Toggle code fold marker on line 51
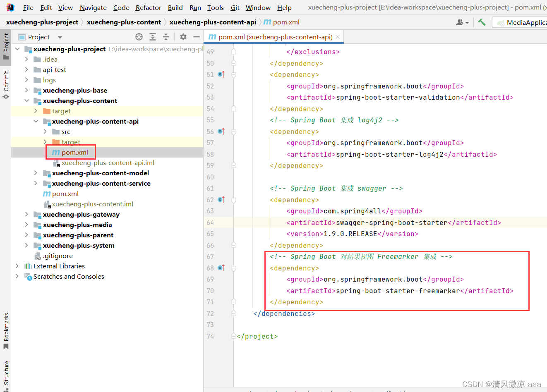This screenshot has width=547, height=392. (234, 75)
